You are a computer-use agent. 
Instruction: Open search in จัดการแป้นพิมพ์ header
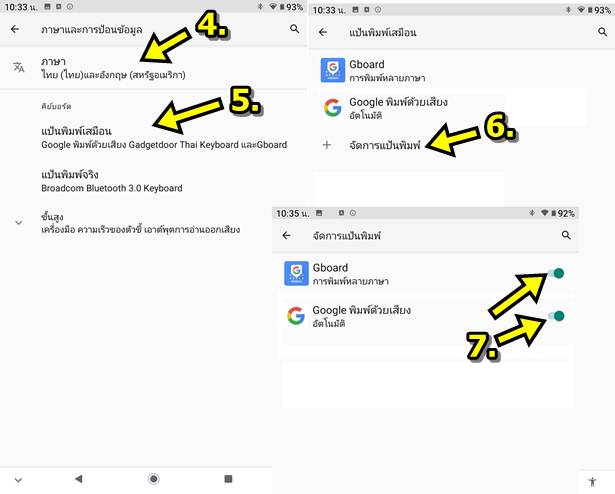(x=566, y=235)
